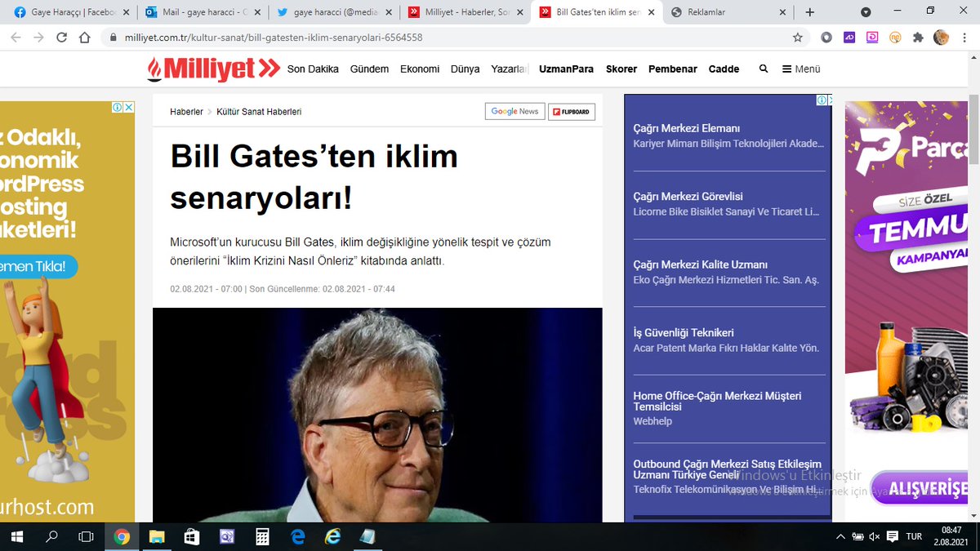
Task: Close the Facebook tab
Action: 126,12
